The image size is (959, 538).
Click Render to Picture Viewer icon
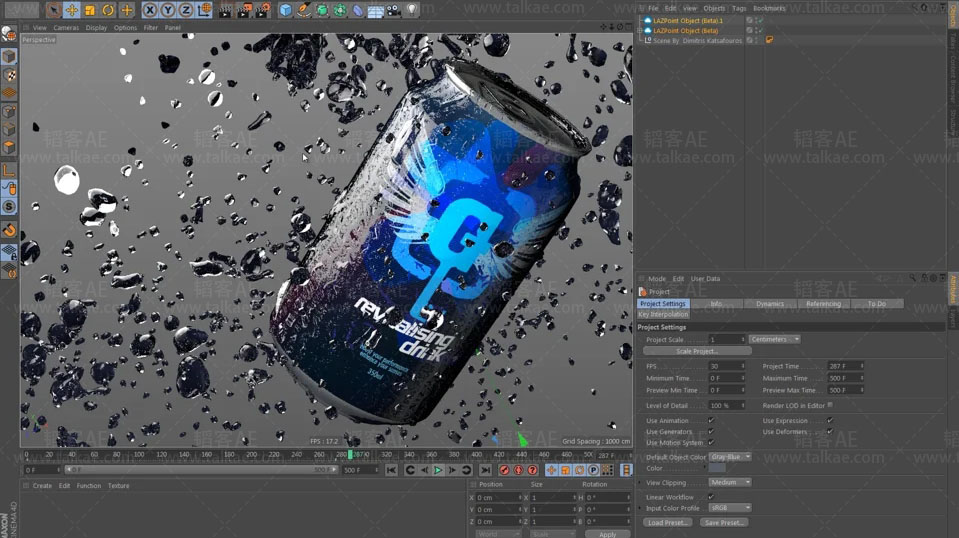coord(244,10)
